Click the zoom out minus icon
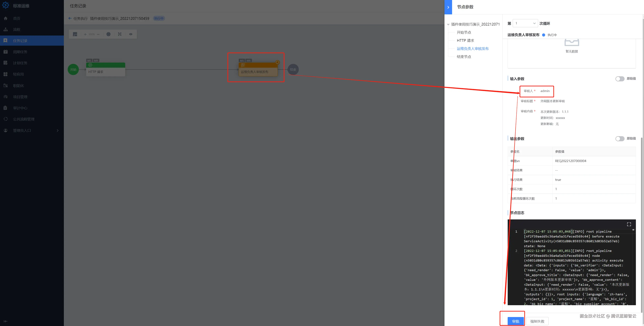Image resolution: width=644 pixels, height=326 pixels. 98,34
